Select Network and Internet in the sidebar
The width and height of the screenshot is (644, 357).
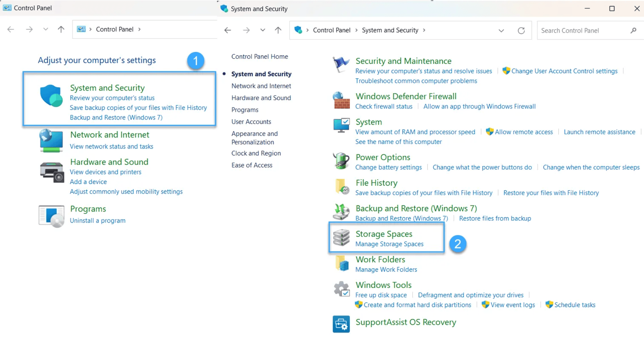pos(261,86)
